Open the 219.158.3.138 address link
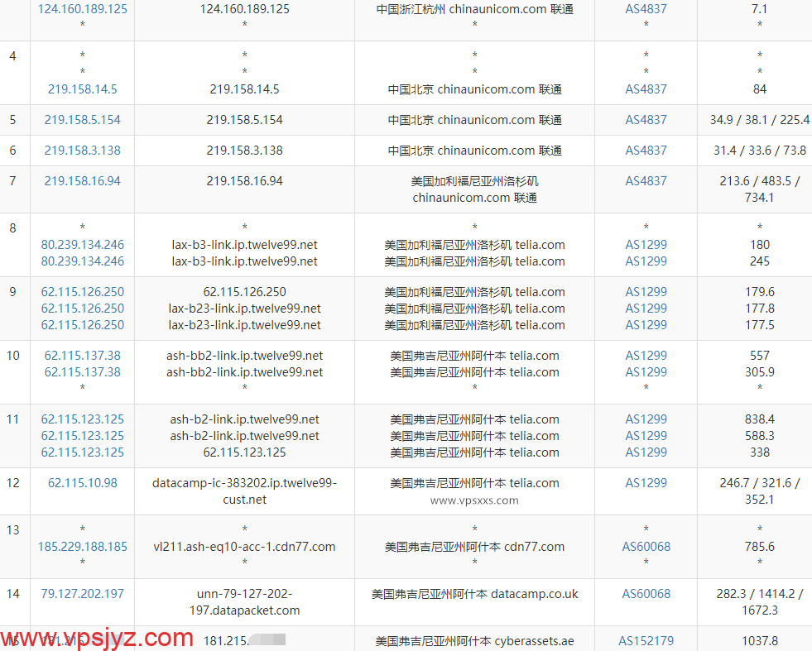Screen dimensions: 812x651 pyautogui.click(x=82, y=151)
